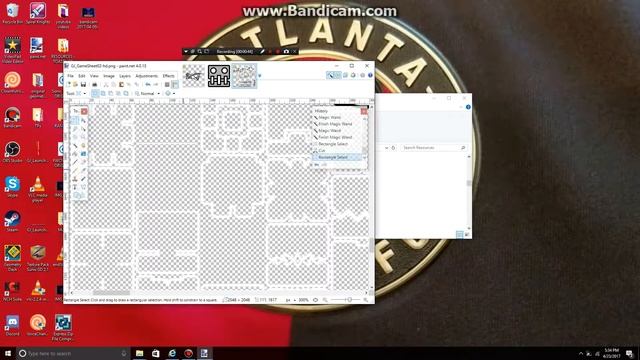This screenshot has width=640, height=360.
Task: Open the Bandicam bar dropdown arrow
Action: tap(186, 51)
